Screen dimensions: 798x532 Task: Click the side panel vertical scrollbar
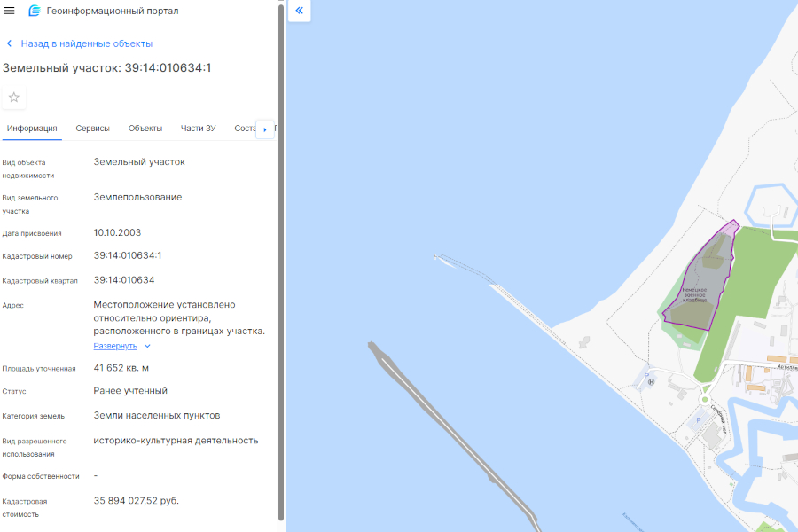pos(282,266)
